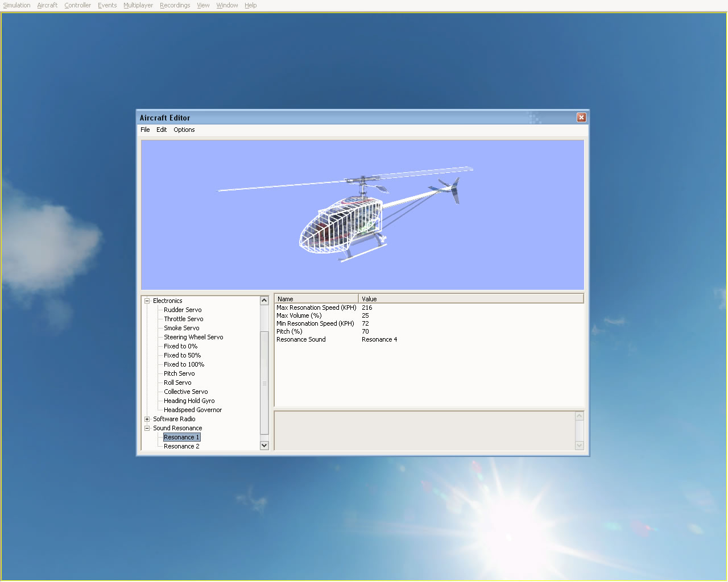Click description box scroll down arrow
Viewport: 728px width, 582px height.
580,446
